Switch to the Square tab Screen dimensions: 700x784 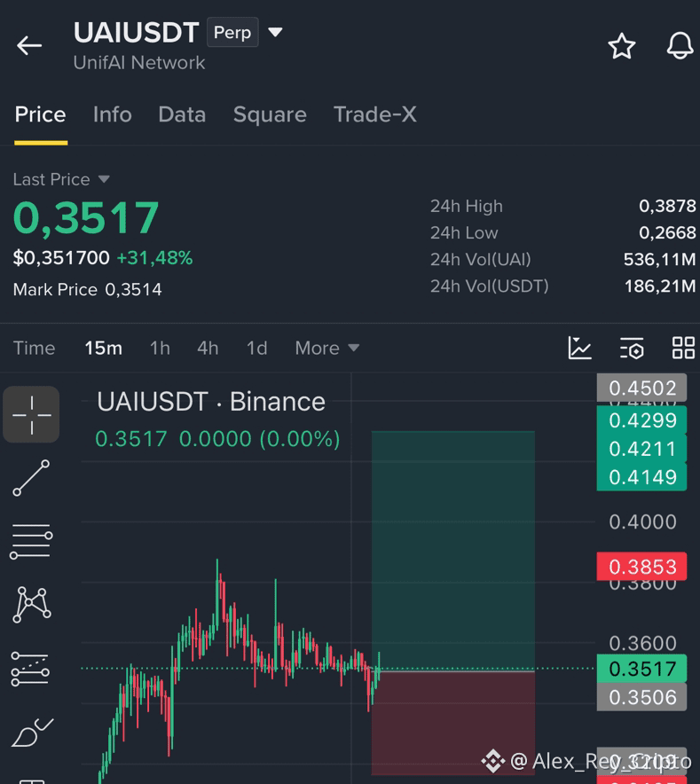coord(270,114)
